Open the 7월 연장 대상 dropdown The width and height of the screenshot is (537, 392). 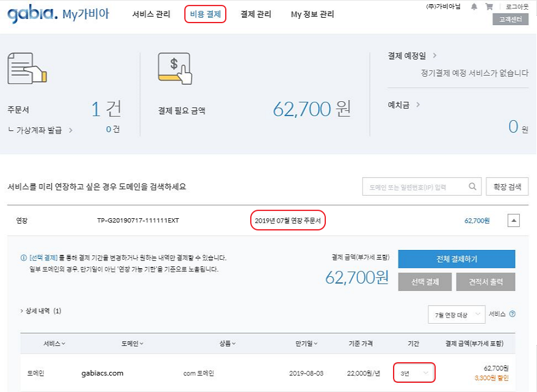(x=456, y=315)
